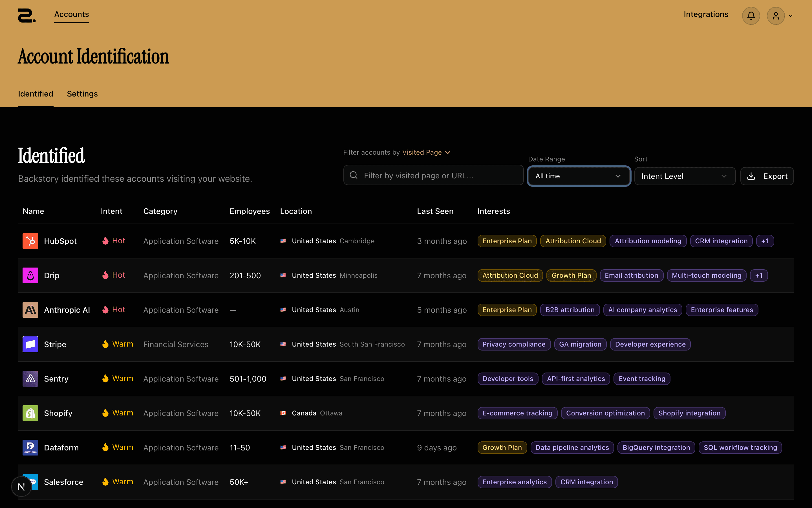Click the Drip company logo
Screen dimensions: 812x508
[x=30, y=275]
